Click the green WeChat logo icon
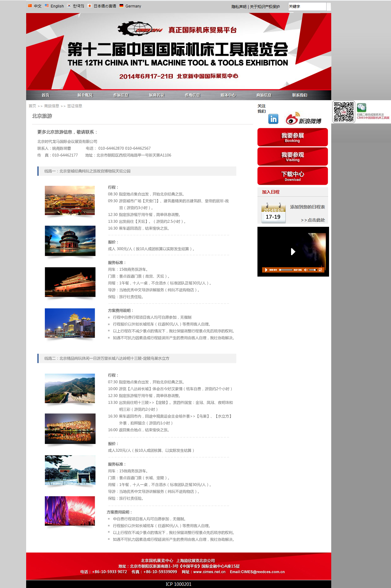 361,108
